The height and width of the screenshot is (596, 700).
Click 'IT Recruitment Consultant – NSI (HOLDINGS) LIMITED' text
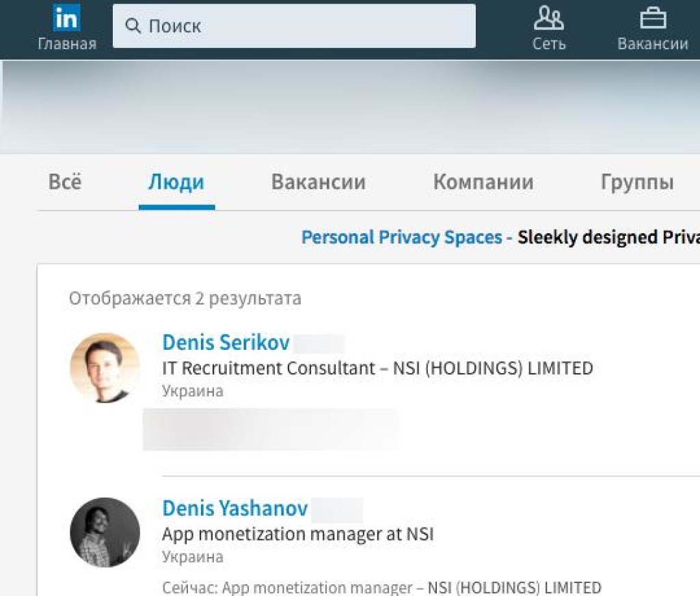[x=377, y=368]
